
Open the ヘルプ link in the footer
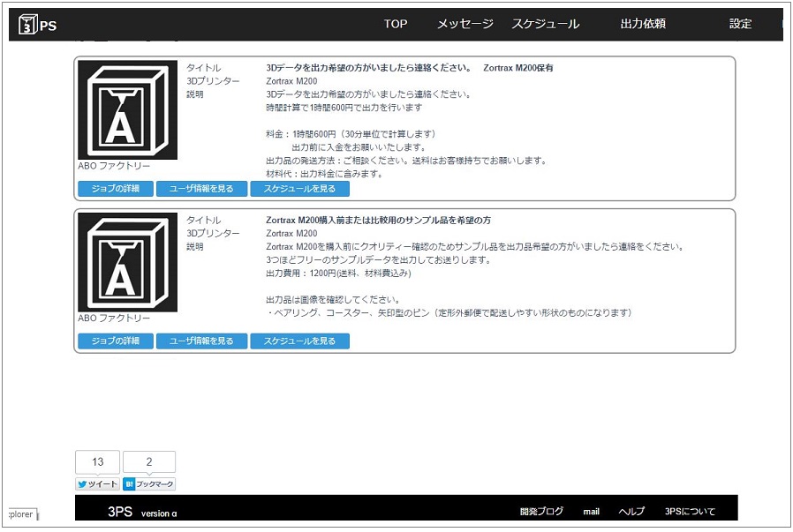coord(631,512)
